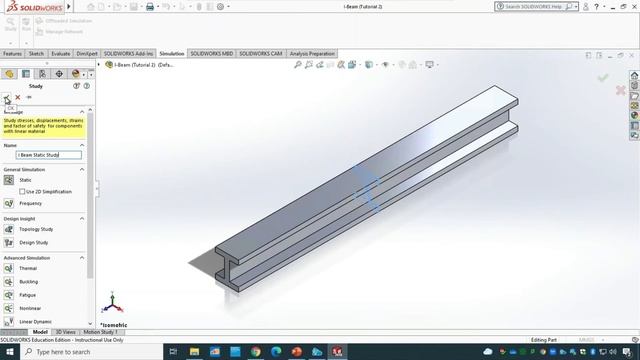The width and height of the screenshot is (640, 360).
Task: Enable Use 2D Simplification checkbox
Action: coord(22,191)
